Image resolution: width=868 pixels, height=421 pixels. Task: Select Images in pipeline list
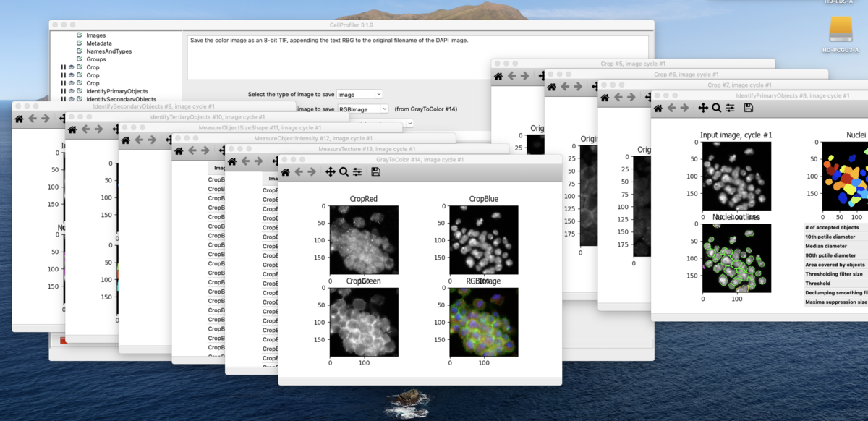point(95,35)
